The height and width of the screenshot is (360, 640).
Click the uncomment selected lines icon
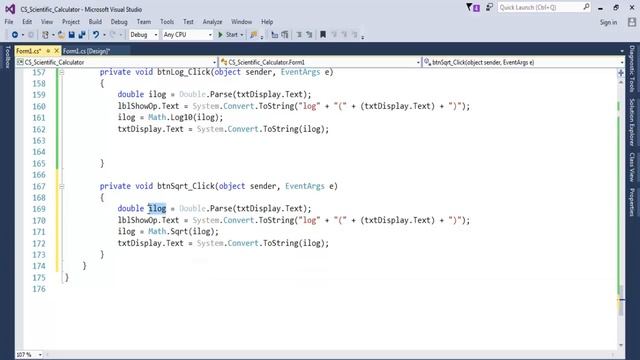pos(284,35)
